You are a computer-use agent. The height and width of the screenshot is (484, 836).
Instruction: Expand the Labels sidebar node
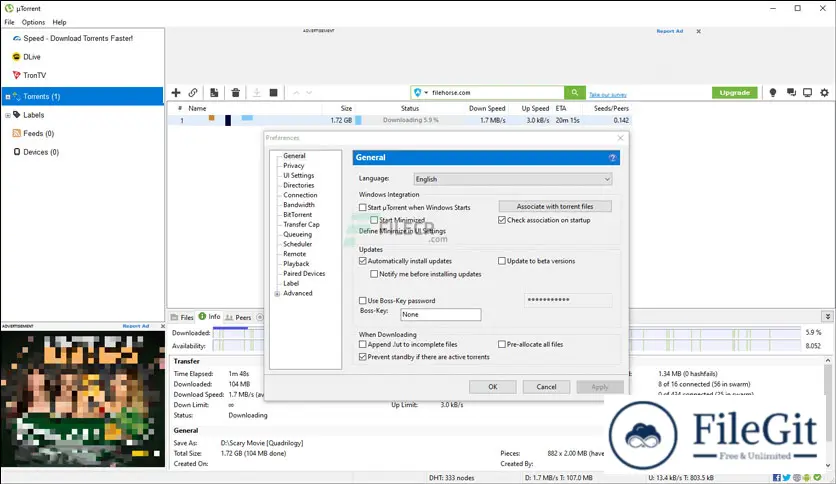[x=7, y=115]
